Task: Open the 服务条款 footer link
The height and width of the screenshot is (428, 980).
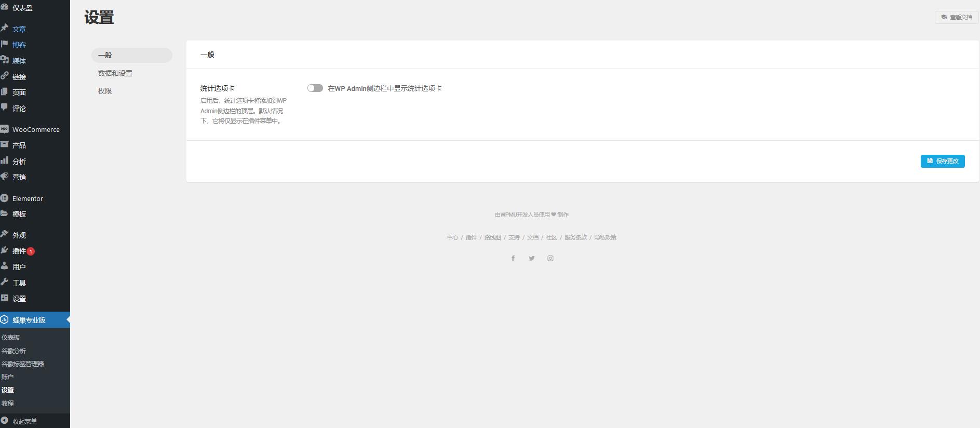Action: pos(575,237)
